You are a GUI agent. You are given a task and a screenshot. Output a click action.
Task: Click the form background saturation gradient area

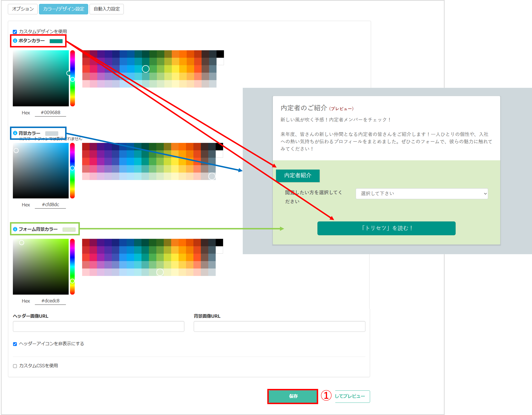click(41, 267)
